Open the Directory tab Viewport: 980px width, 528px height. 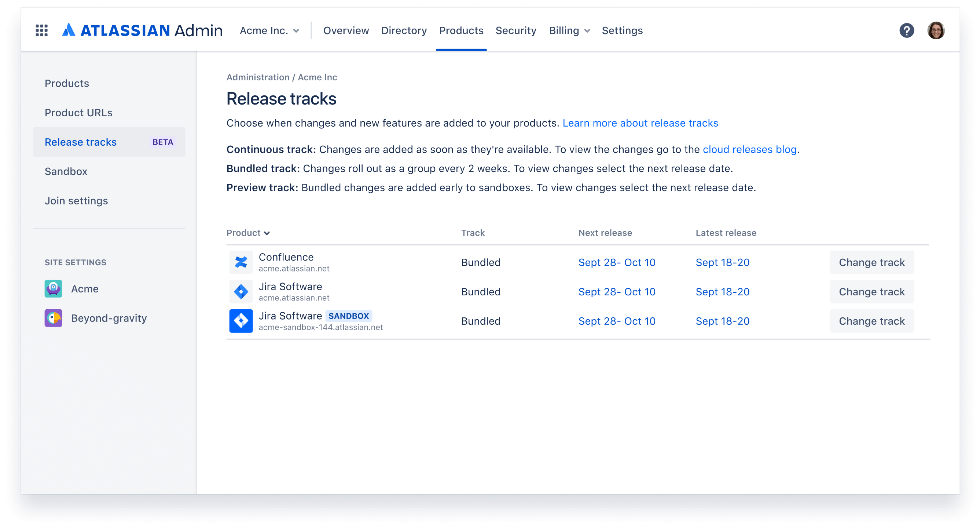(x=404, y=30)
